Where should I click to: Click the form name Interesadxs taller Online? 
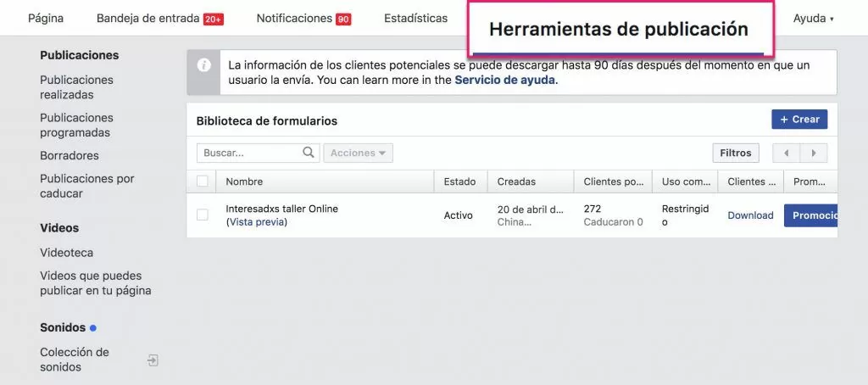point(281,209)
